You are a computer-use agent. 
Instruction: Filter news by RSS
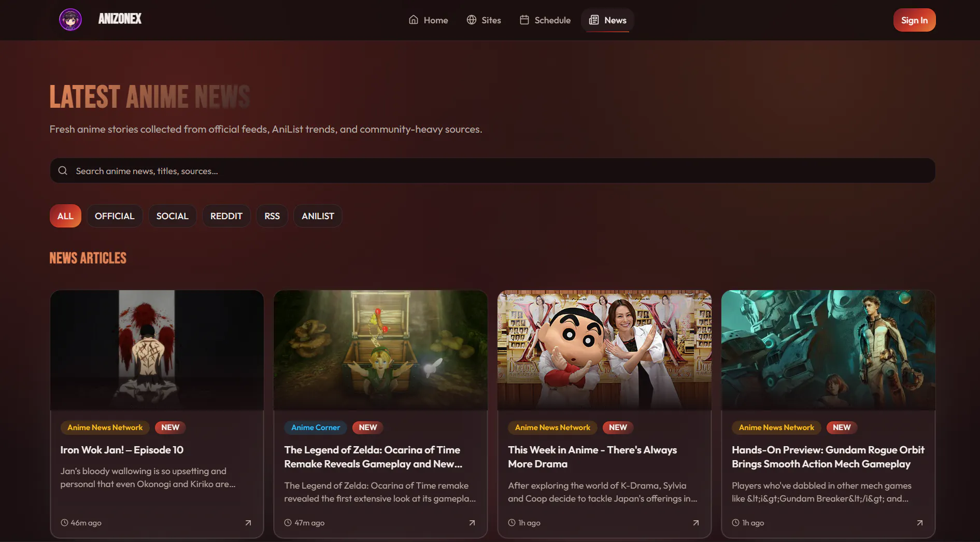point(272,216)
